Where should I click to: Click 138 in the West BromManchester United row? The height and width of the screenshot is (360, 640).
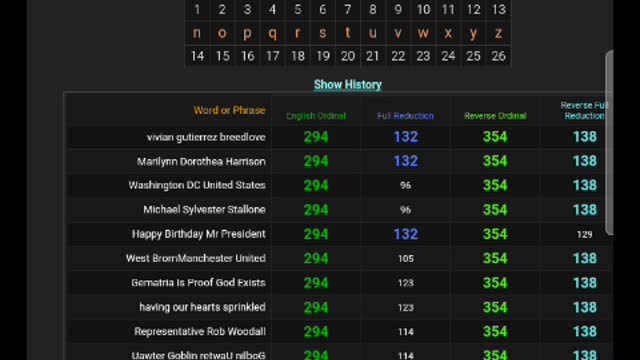point(585,258)
